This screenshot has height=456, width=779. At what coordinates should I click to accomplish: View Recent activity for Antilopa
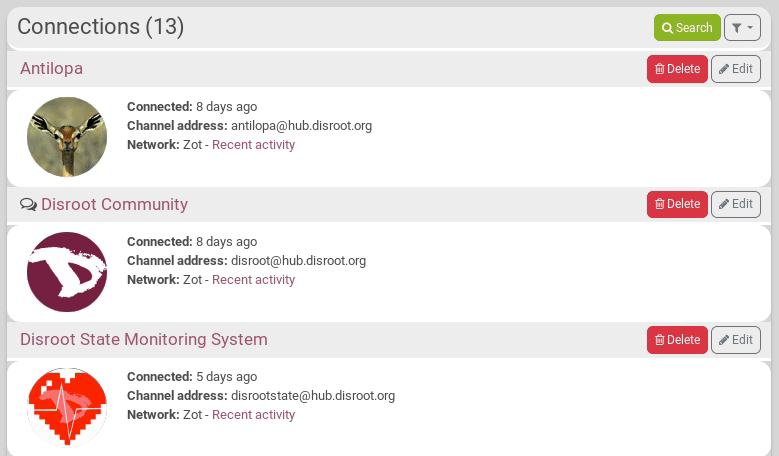point(253,145)
